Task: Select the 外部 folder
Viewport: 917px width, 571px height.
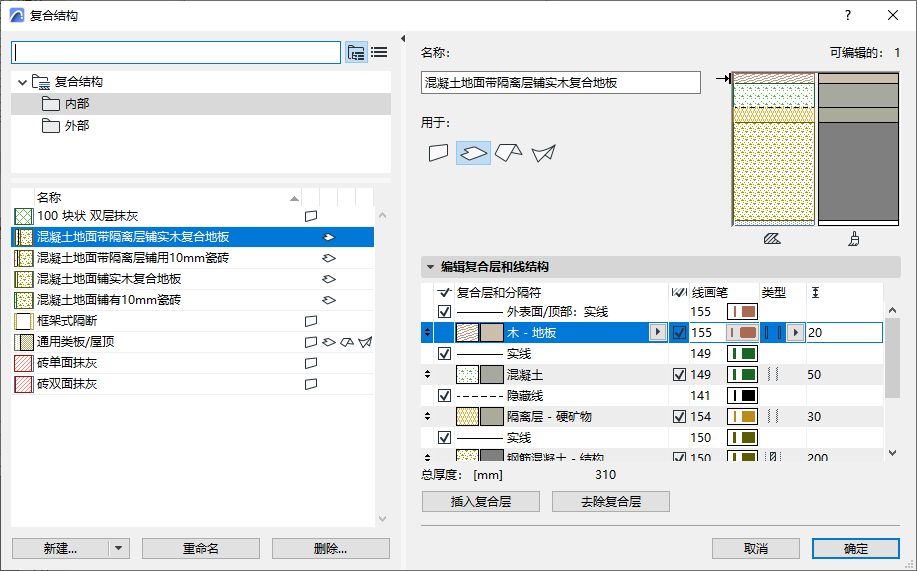Action: pos(201,126)
